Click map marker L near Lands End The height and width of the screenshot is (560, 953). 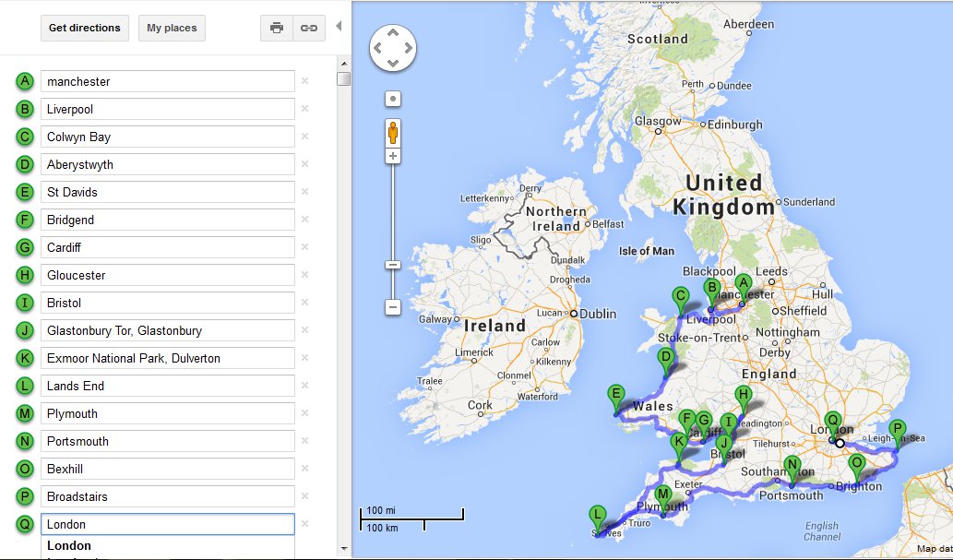click(x=598, y=517)
